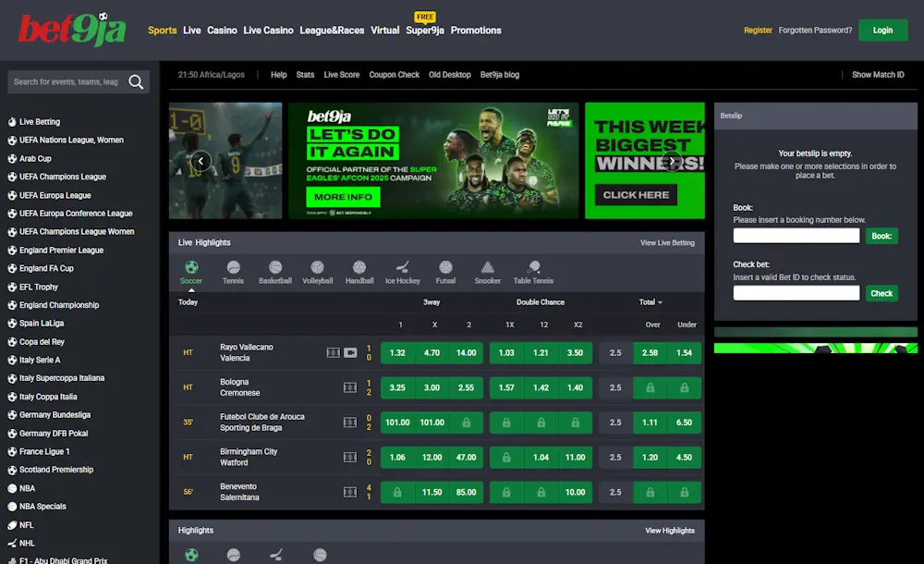Open the Coupon Check link

coord(395,75)
